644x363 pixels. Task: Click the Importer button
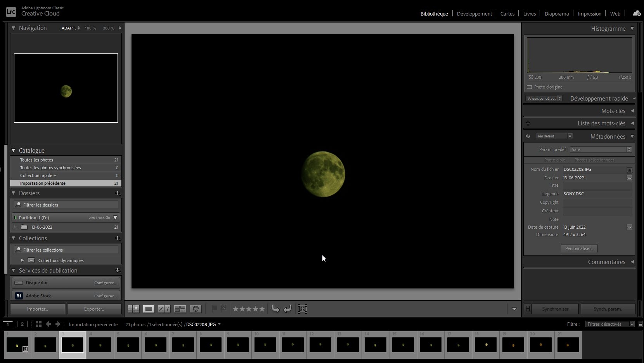(38, 309)
